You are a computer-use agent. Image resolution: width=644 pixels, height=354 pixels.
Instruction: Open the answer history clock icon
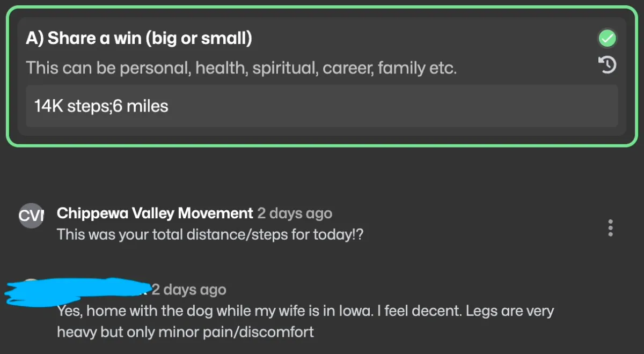[607, 65]
